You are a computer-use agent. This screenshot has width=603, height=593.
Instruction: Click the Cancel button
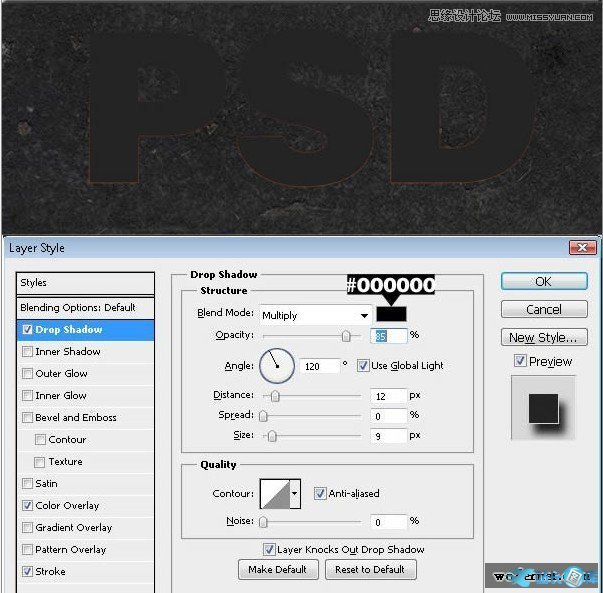pos(543,310)
